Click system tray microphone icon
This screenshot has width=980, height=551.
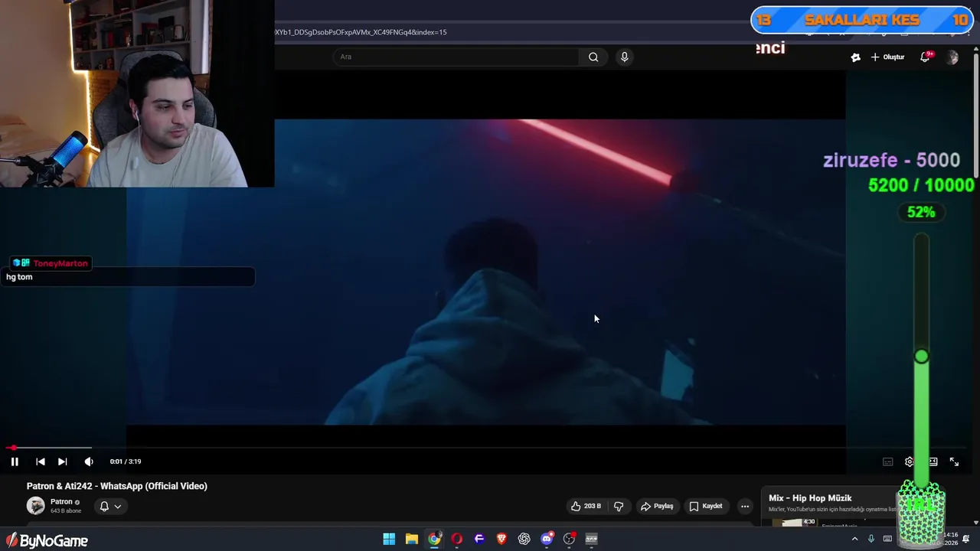871,539
